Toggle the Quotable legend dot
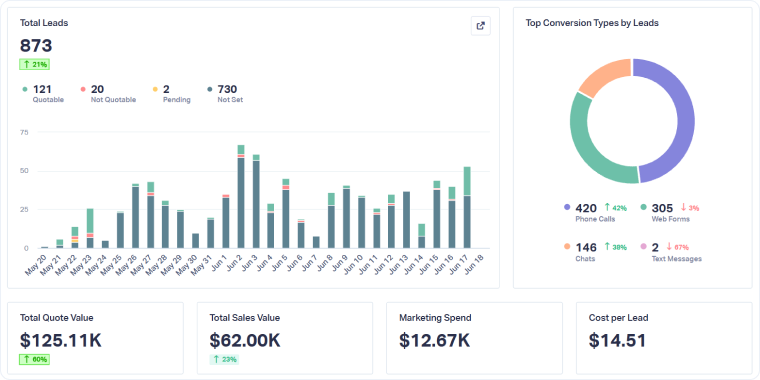This screenshot has height=380, width=760. coord(25,89)
